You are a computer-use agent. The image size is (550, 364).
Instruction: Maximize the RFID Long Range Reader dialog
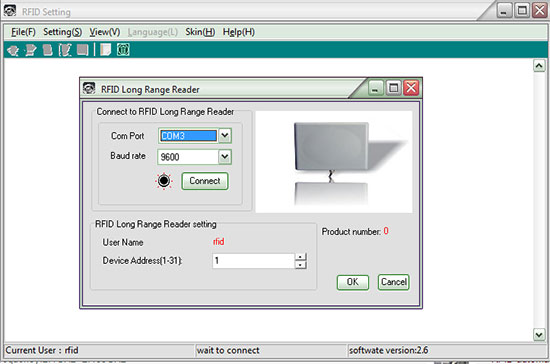click(394, 88)
